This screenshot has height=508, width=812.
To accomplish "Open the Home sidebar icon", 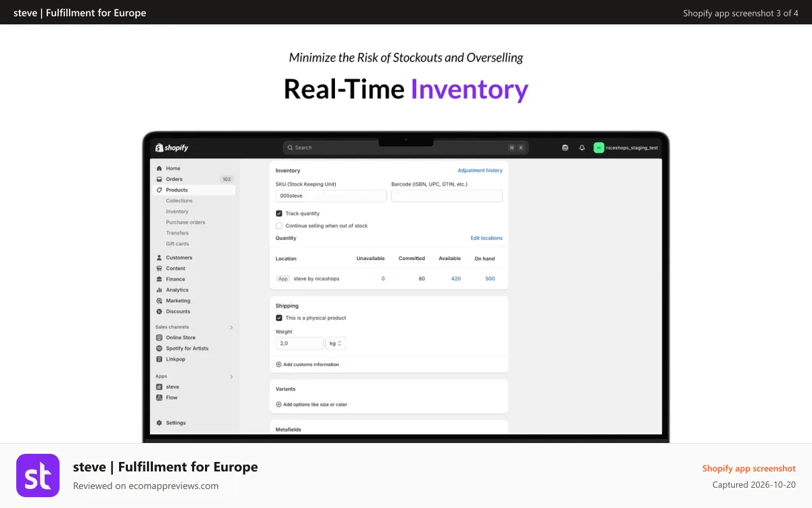I will pos(159,168).
